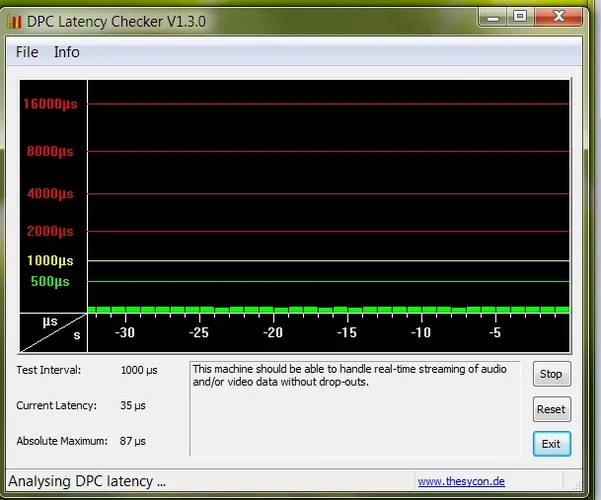The height and width of the screenshot is (500, 601).
Task: Reset the latency measurements
Action: 552,409
